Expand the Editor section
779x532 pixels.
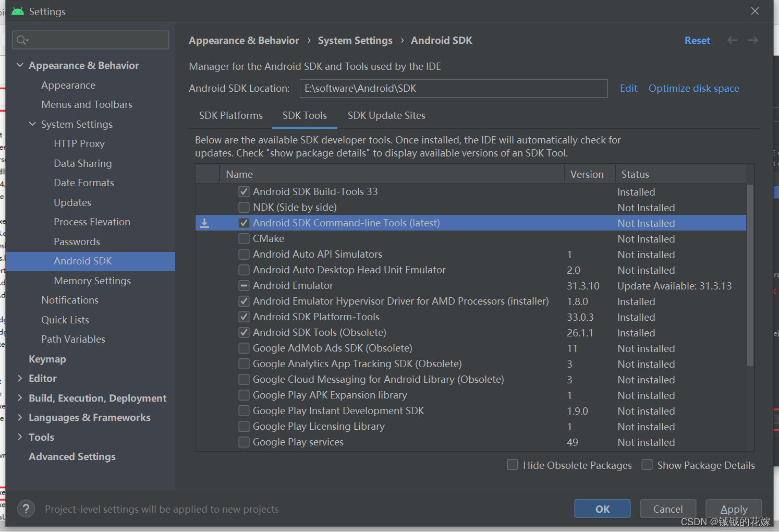click(20, 378)
